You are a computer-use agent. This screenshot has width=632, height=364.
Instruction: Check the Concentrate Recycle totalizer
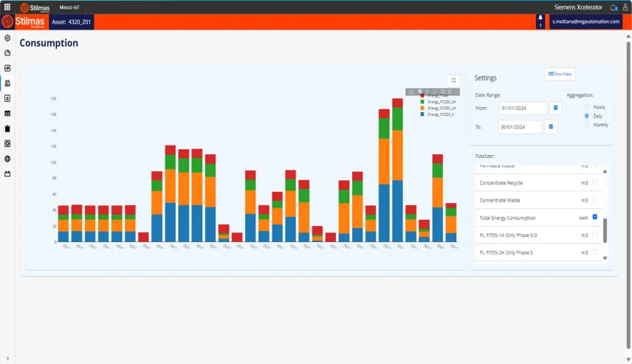pos(595,182)
